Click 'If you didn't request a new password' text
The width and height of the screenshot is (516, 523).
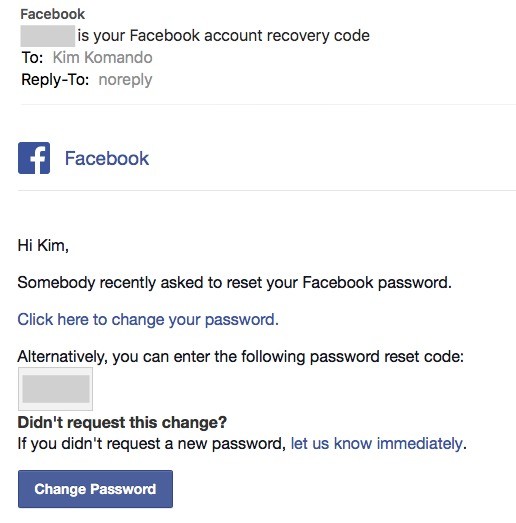coord(152,444)
